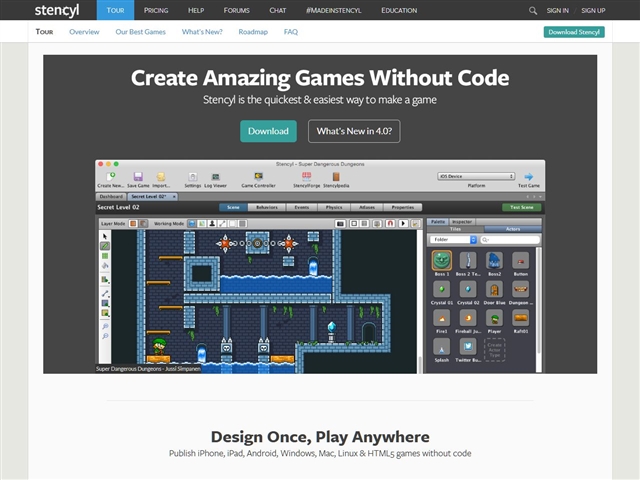Select the Atlases tab
This screenshot has height=480, width=640.
tap(367, 207)
